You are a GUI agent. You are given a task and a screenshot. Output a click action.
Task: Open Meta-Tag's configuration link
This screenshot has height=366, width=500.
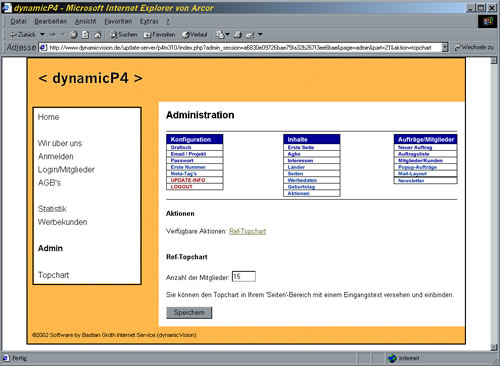[183, 174]
